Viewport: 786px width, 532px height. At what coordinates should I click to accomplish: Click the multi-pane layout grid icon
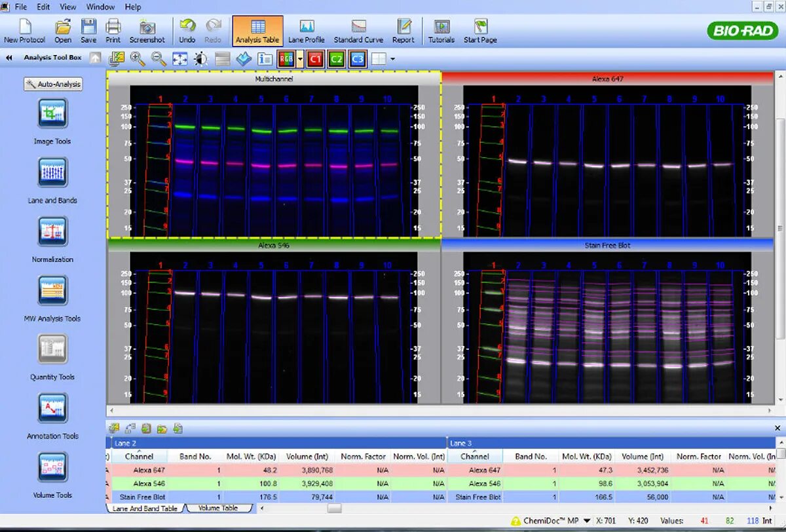(378, 58)
